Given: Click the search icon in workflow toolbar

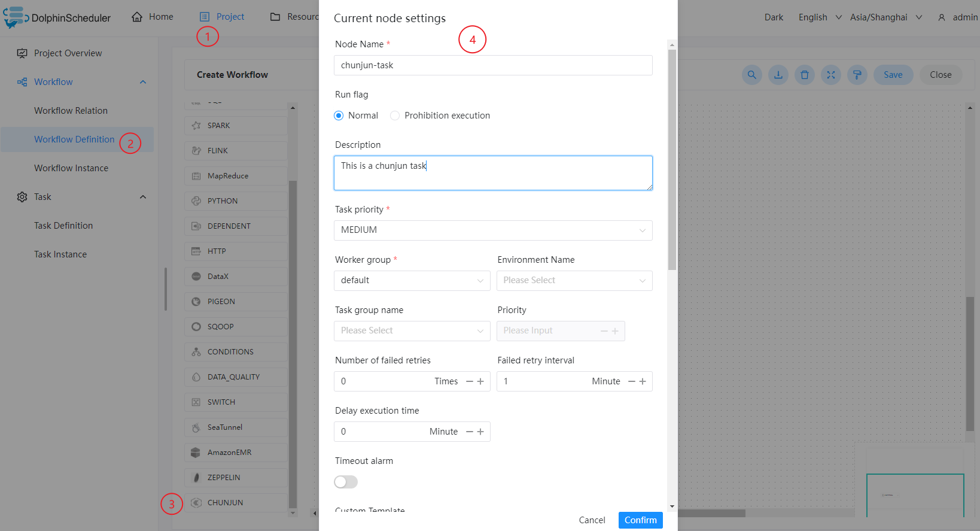Looking at the screenshot, I should 751,75.
